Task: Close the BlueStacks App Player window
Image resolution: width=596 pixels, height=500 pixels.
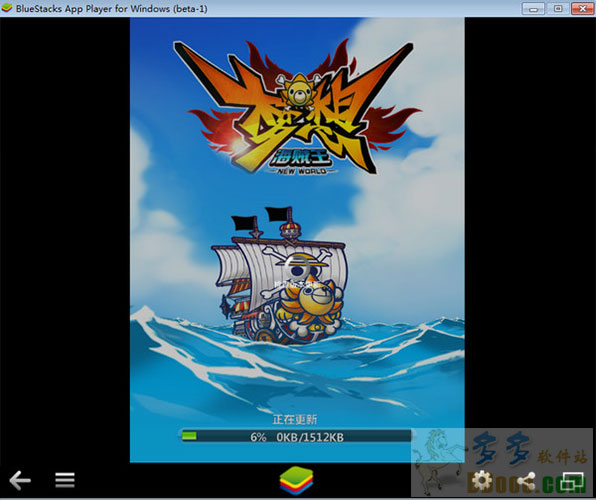Action: pyautogui.click(x=582, y=8)
